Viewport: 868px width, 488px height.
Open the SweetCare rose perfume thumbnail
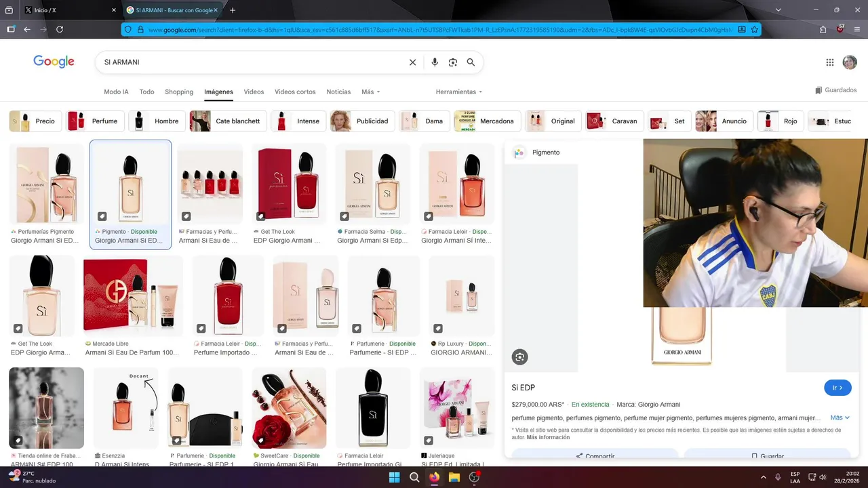(290, 408)
